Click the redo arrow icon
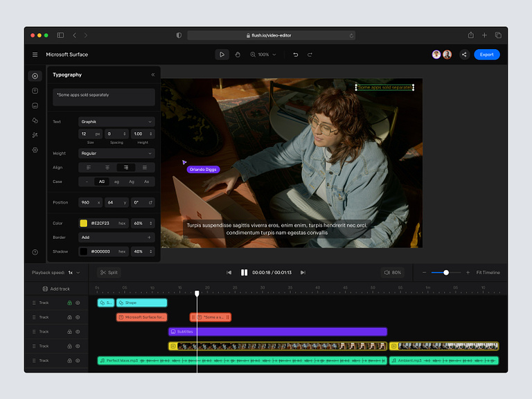The width and height of the screenshot is (532, 399). click(x=310, y=55)
